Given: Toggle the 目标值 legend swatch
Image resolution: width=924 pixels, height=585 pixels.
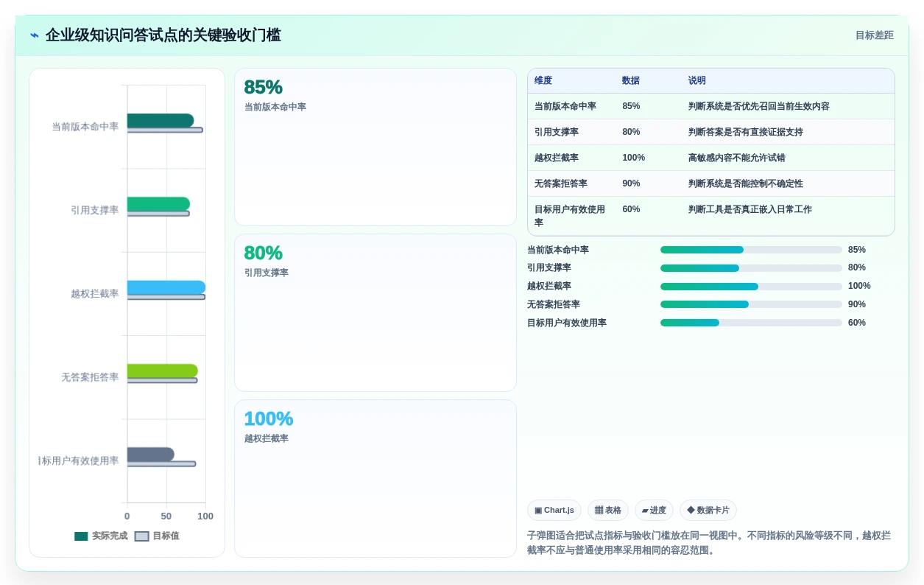Looking at the screenshot, I should [141, 536].
